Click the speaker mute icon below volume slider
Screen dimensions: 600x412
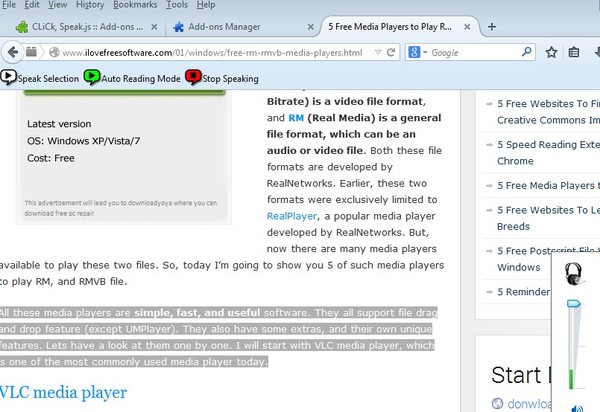tap(577, 409)
